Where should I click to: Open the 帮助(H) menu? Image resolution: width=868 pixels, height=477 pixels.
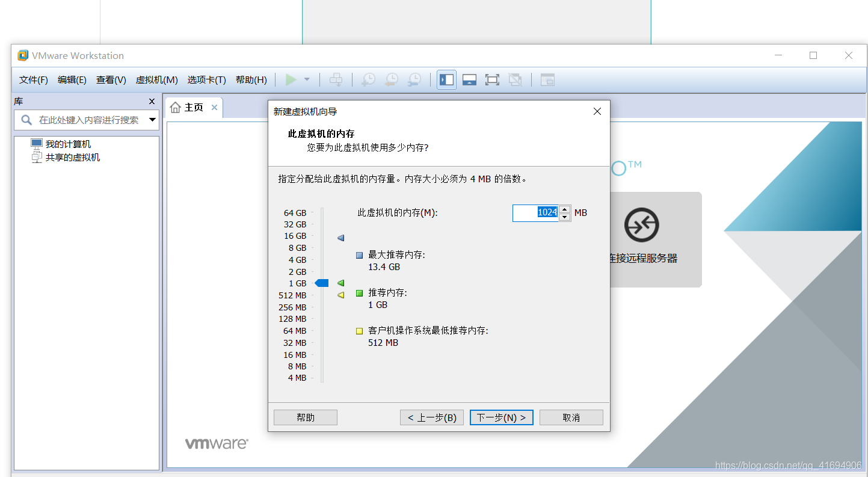point(251,80)
